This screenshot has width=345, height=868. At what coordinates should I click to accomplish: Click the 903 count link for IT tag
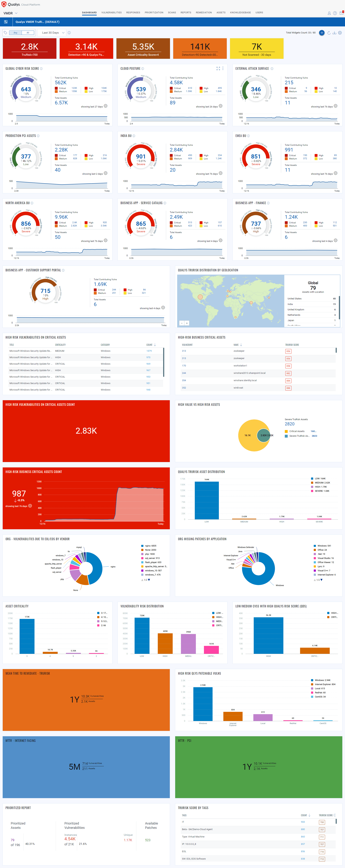[303, 822]
